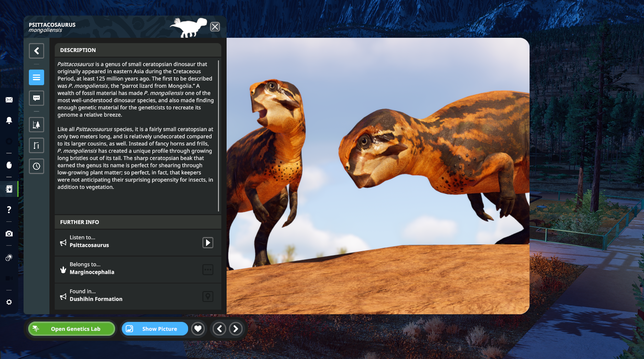644x359 pixels.
Task: Go to the previous species arrow
Action: pos(219,329)
